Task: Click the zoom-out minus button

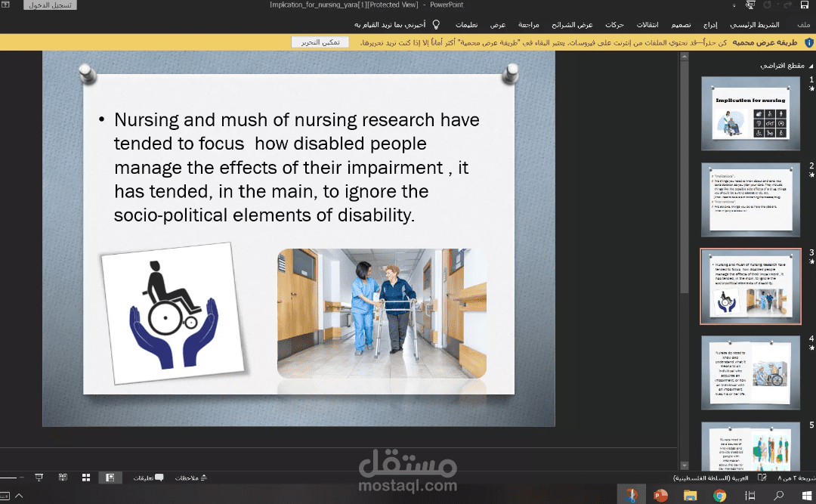Action: click(x=22, y=478)
